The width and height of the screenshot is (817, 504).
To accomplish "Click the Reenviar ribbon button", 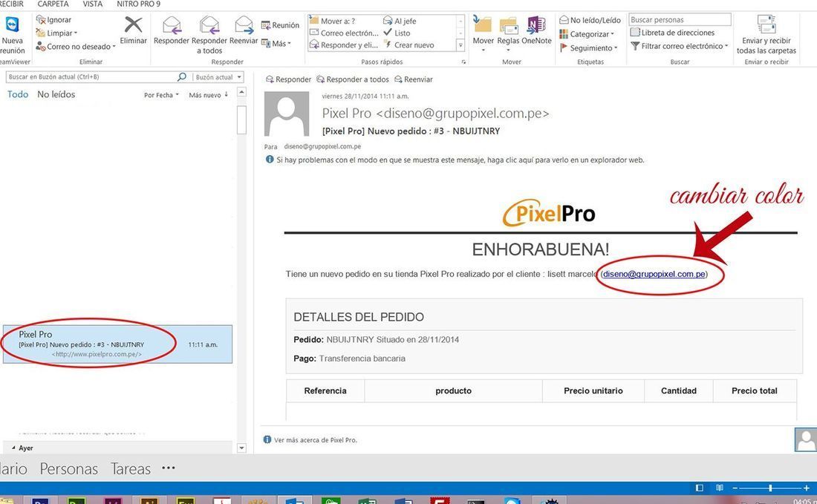I will coord(244,30).
